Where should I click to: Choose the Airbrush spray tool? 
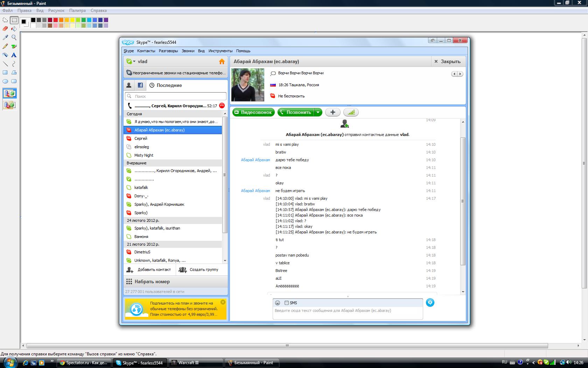click(x=5, y=55)
